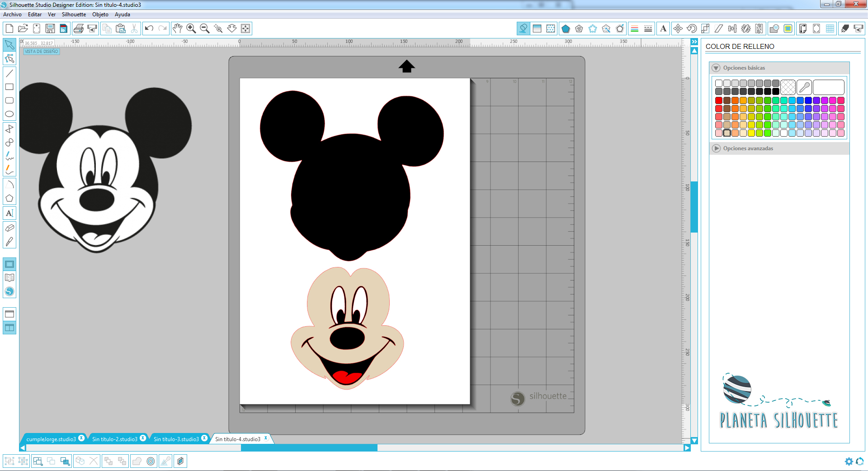This screenshot has height=471, width=868.
Task: Select the Draw an Arc tool
Action: click(x=9, y=185)
